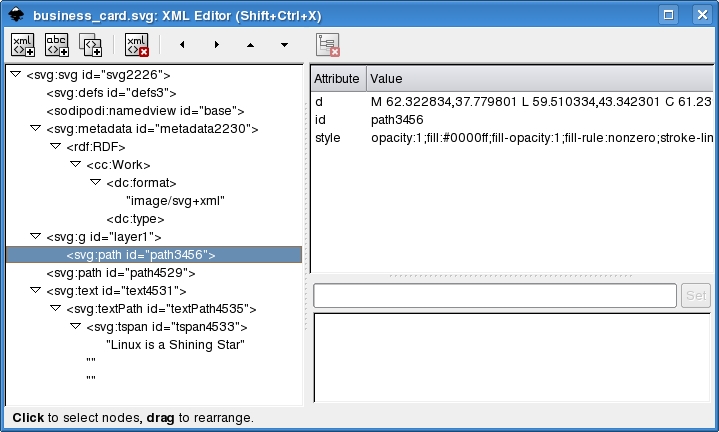Image resolution: width=719 pixels, height=432 pixels.
Task: Click the Attribute column header
Action: (338, 78)
